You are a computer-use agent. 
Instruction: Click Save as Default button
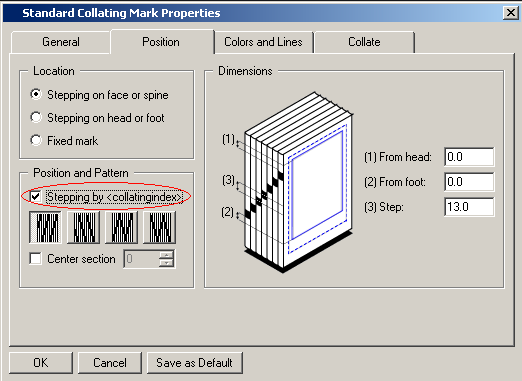194,363
